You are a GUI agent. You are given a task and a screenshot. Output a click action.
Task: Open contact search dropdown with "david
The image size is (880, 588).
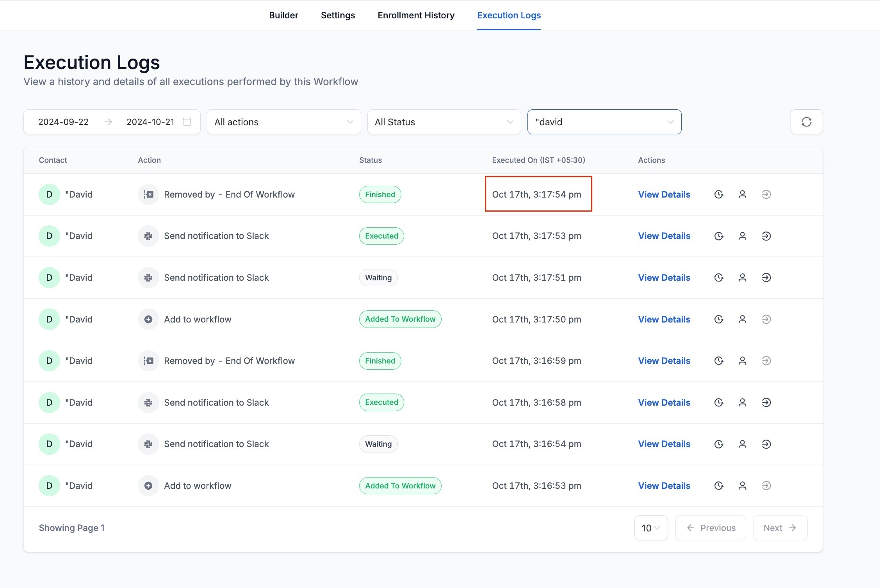[x=604, y=122]
